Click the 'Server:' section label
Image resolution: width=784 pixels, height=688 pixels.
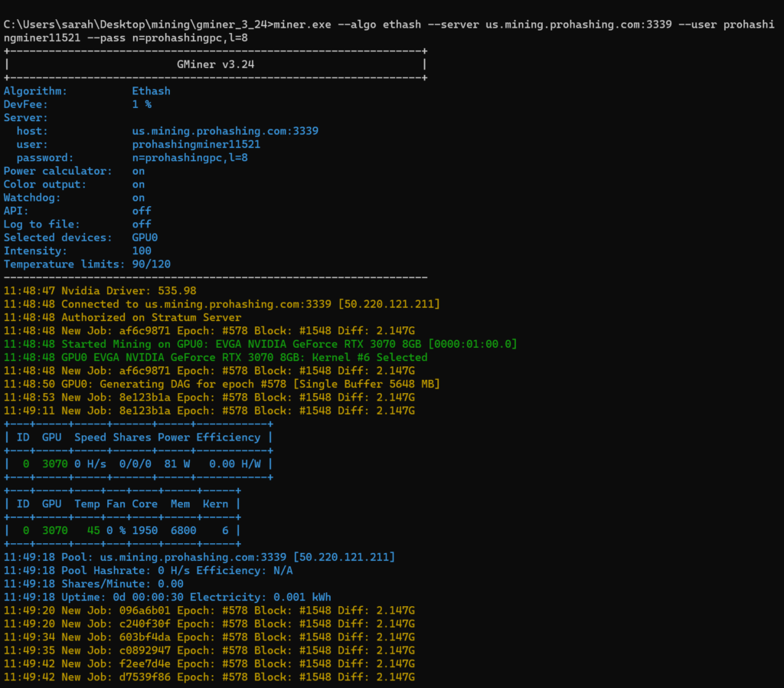click(26, 117)
